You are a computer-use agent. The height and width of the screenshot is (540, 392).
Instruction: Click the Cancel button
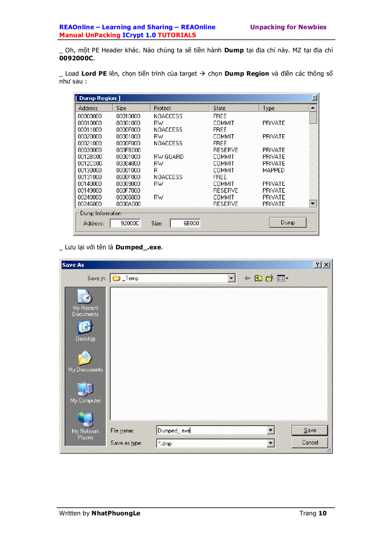point(309,442)
